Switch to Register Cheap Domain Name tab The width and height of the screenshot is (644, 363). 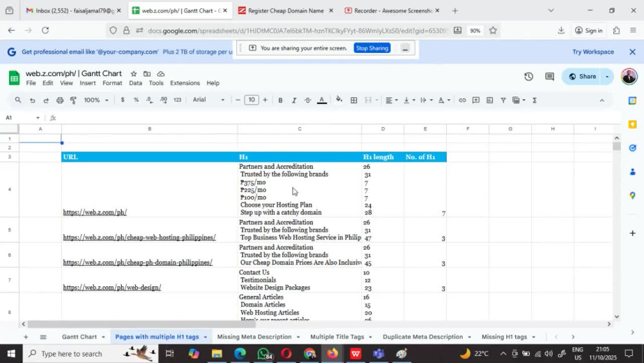tap(286, 11)
